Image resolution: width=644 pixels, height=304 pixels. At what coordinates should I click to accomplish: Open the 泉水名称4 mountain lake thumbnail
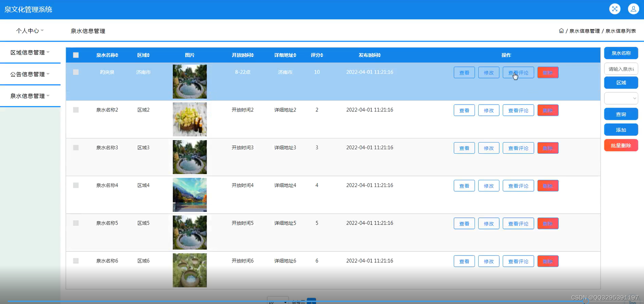[x=189, y=195]
